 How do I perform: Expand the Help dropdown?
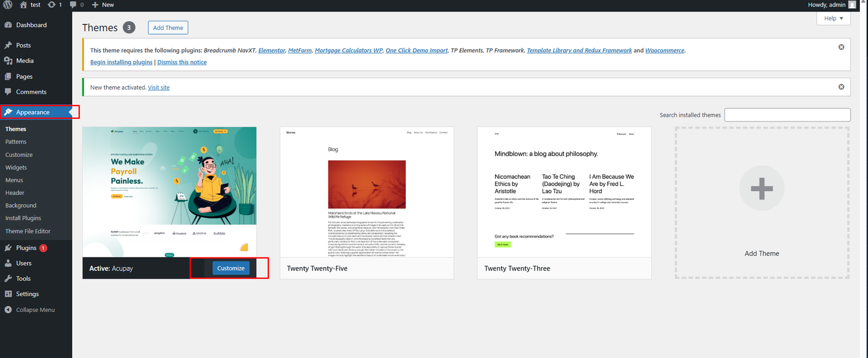[x=833, y=18]
